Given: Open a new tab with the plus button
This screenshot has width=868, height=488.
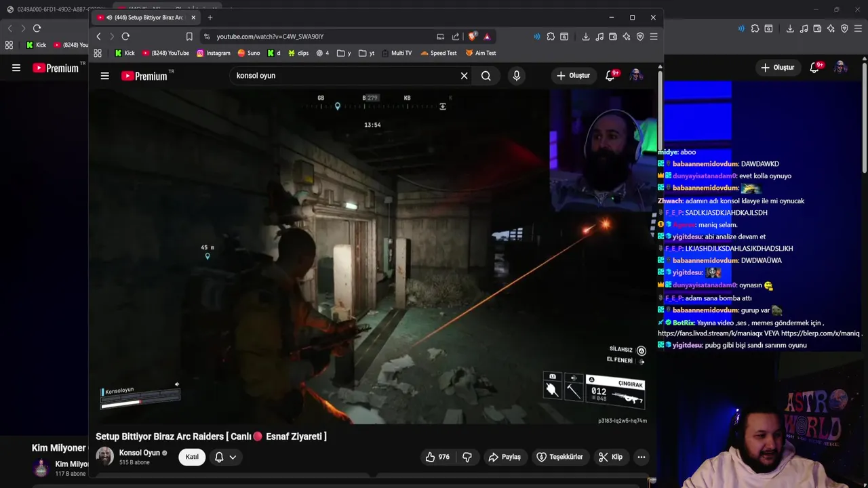Looking at the screenshot, I should (210, 18).
